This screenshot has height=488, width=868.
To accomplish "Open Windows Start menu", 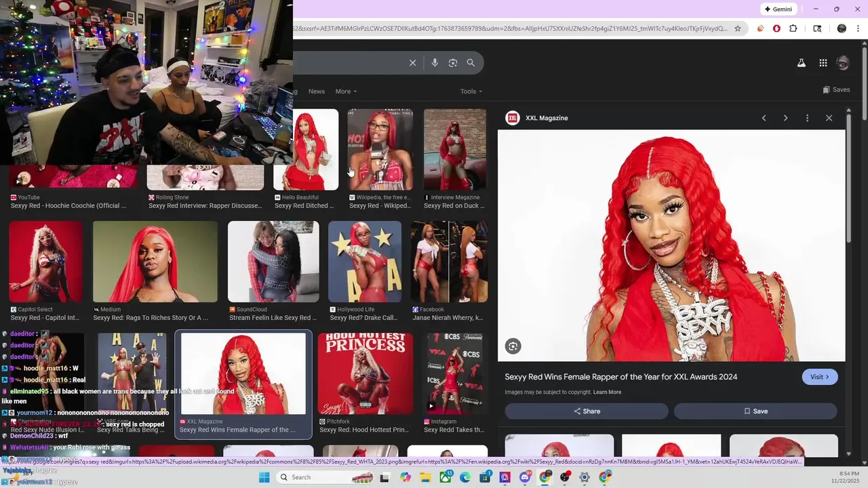I will tap(264, 477).
